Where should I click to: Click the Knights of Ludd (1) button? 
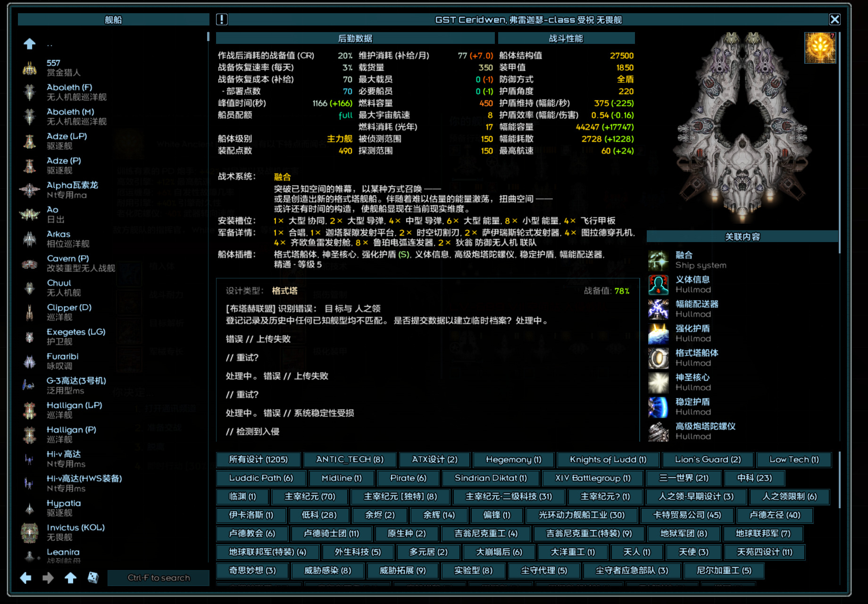coord(608,460)
